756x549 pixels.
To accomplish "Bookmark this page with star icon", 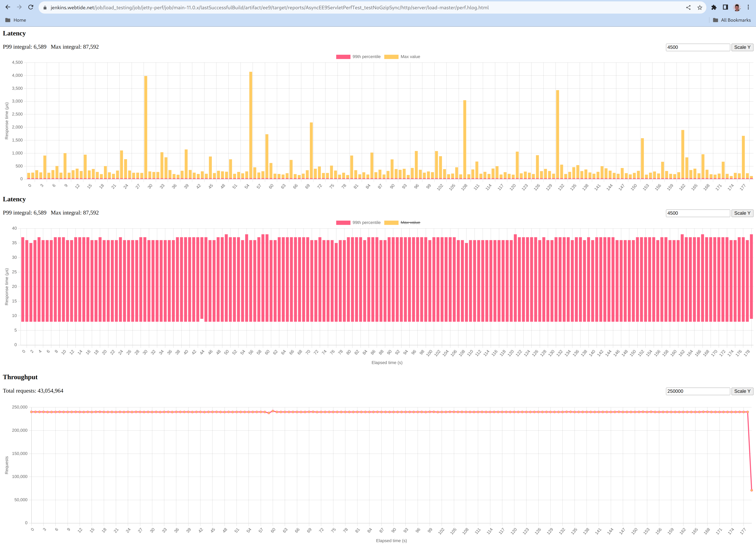I will click(x=700, y=7).
